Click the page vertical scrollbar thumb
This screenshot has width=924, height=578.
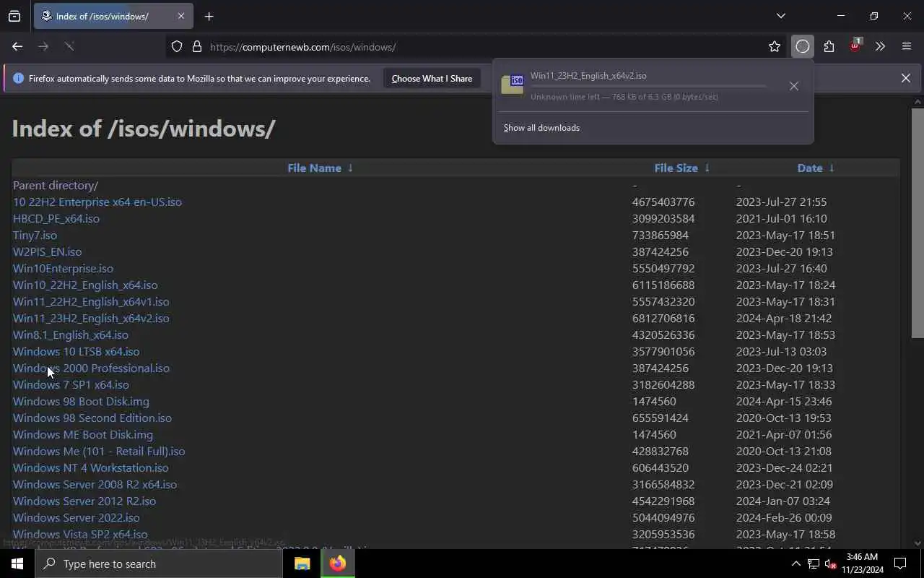pos(918,223)
